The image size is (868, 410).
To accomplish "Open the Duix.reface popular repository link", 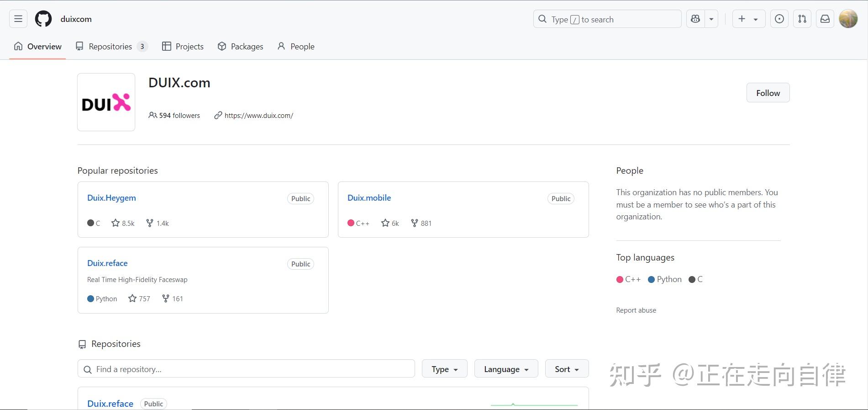I will pos(107,263).
